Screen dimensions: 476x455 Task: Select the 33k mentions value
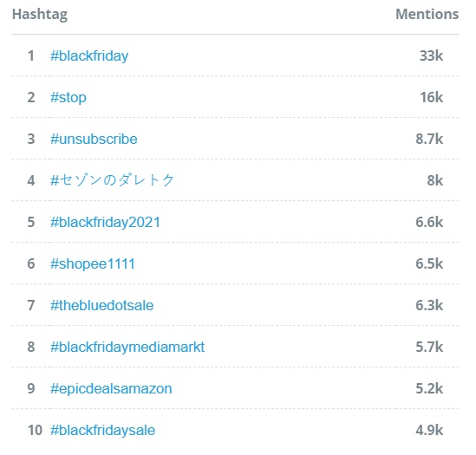click(x=431, y=55)
